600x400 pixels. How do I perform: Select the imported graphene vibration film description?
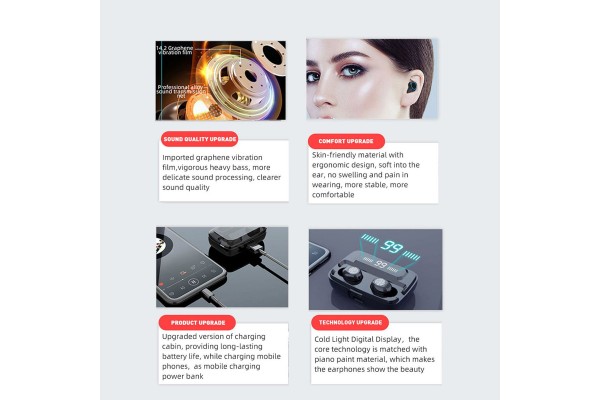click(x=222, y=172)
